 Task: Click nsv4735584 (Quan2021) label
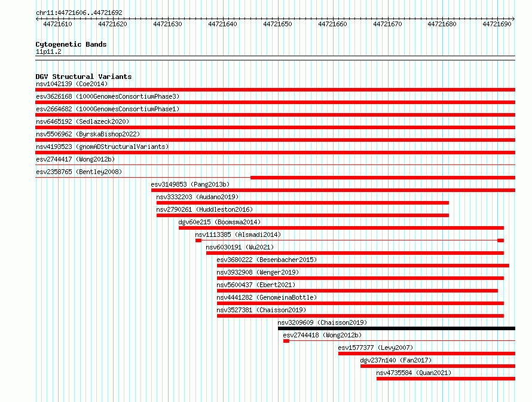(x=414, y=373)
